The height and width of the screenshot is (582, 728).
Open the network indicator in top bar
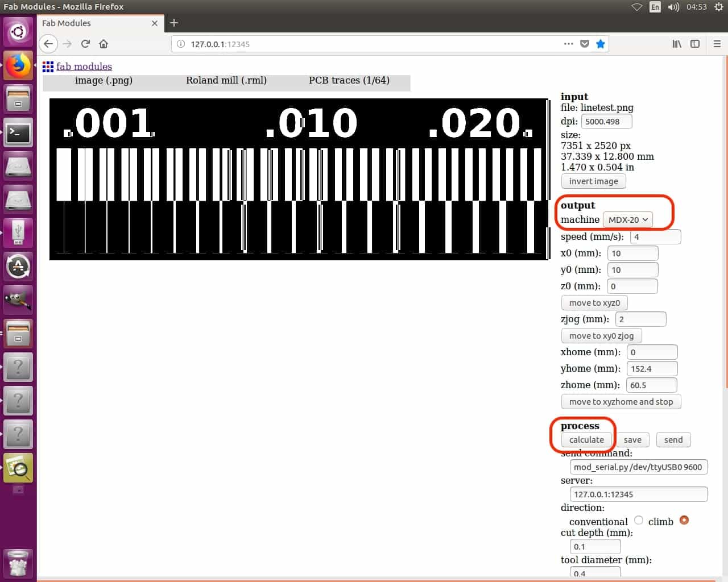click(637, 7)
